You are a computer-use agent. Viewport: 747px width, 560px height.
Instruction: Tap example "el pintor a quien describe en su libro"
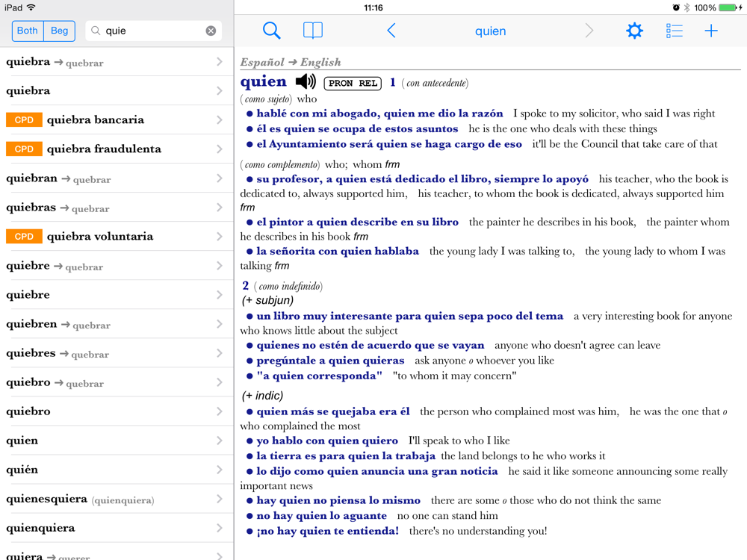[x=357, y=222]
